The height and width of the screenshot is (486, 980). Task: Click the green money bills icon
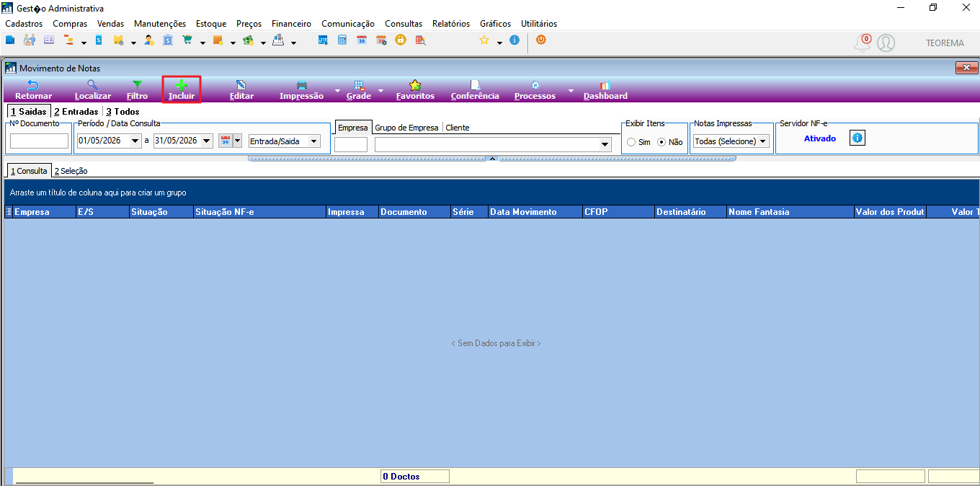(248, 40)
